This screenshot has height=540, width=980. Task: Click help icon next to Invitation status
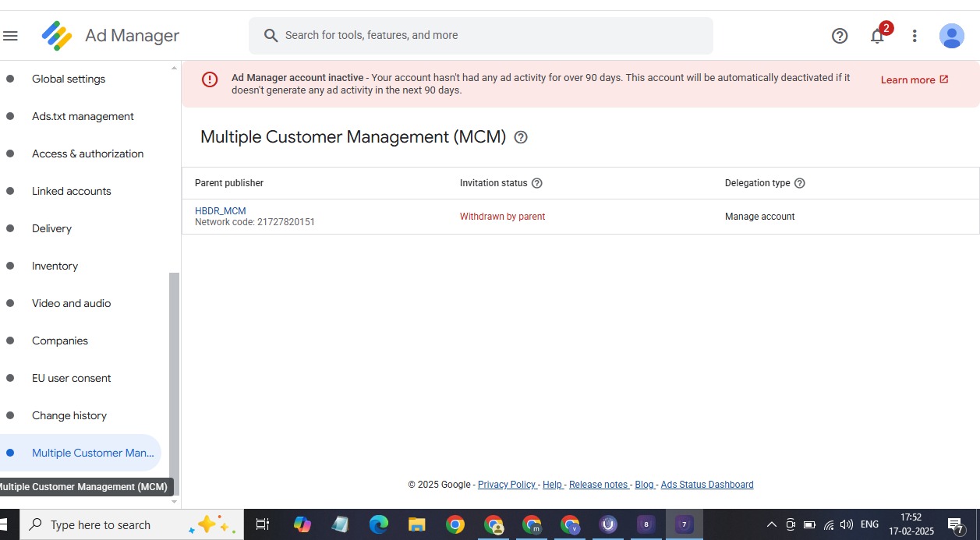536,183
